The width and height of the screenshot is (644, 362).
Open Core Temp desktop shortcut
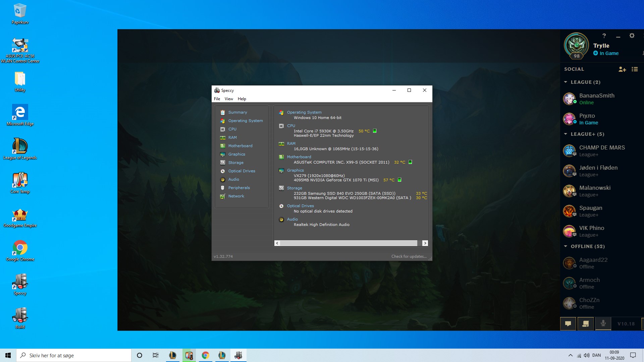pos(20,183)
